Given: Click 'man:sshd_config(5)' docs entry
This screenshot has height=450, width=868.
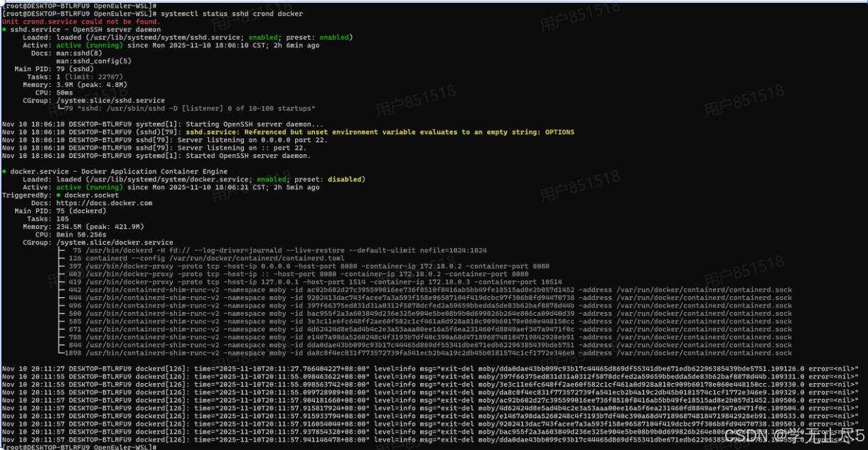Looking at the screenshot, I should pos(94,61).
